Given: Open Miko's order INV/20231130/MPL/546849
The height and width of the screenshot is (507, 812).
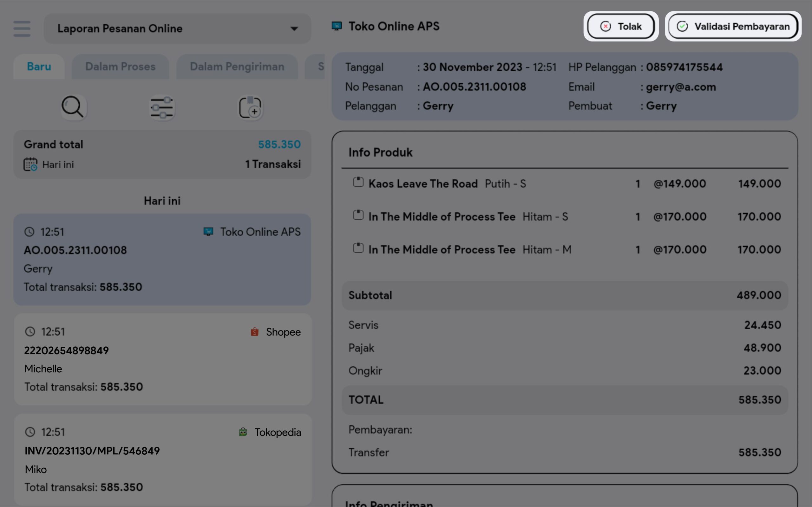Looking at the screenshot, I should tap(162, 459).
